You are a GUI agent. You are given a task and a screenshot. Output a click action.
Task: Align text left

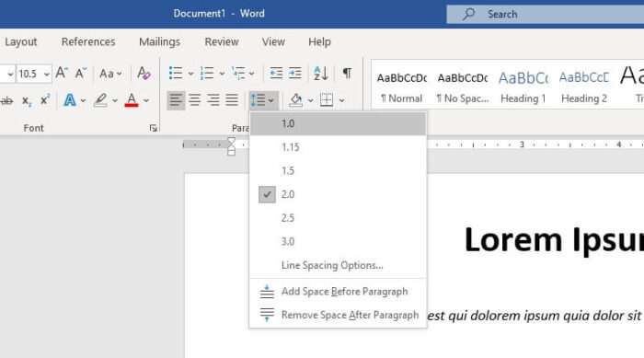(x=176, y=100)
